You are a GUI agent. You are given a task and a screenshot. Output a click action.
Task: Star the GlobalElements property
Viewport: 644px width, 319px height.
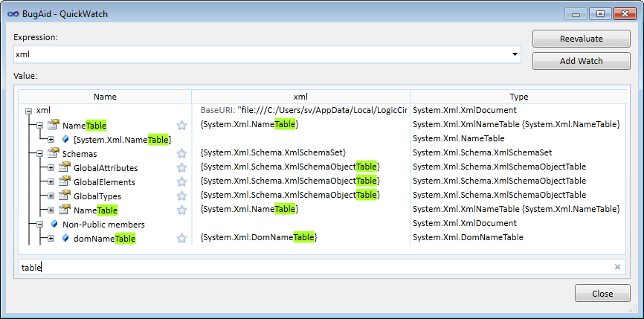click(181, 181)
